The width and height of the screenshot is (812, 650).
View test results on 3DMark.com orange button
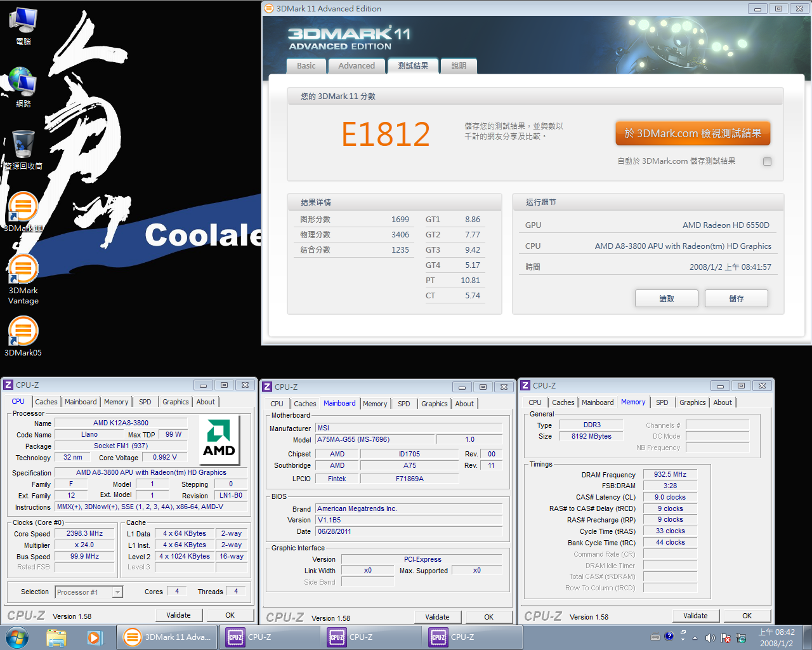[693, 133]
